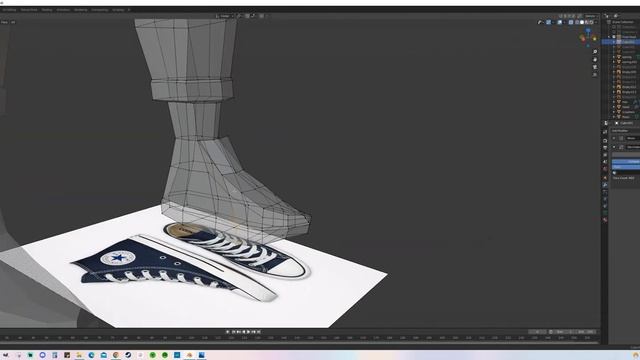Image resolution: width=640 pixels, height=360 pixels.
Task: Open the Object Constraints properties tab
Action: [x=605, y=206]
